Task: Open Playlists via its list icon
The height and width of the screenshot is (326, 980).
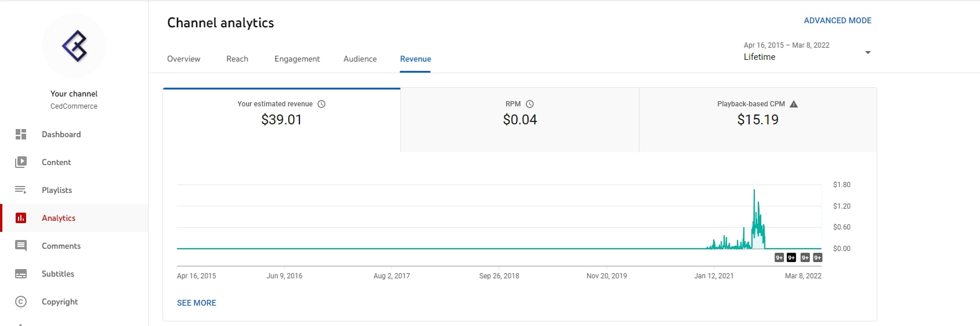Action: (x=21, y=190)
